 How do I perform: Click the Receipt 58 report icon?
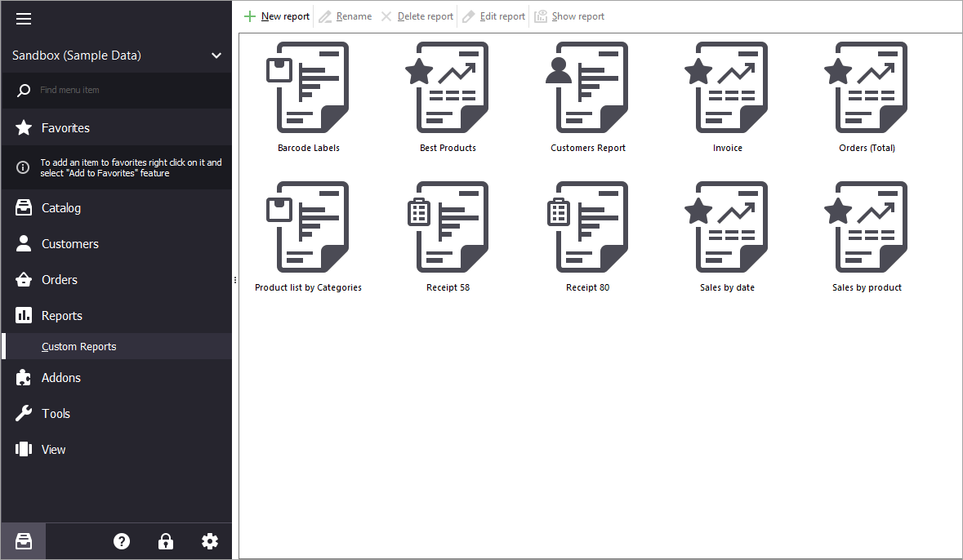point(448,228)
